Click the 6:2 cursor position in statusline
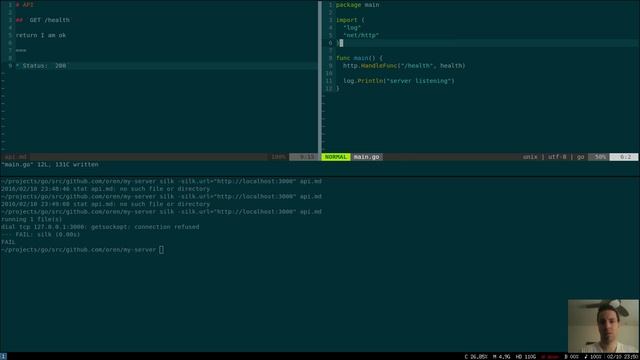Screen dimensions: 640x360 (624, 157)
